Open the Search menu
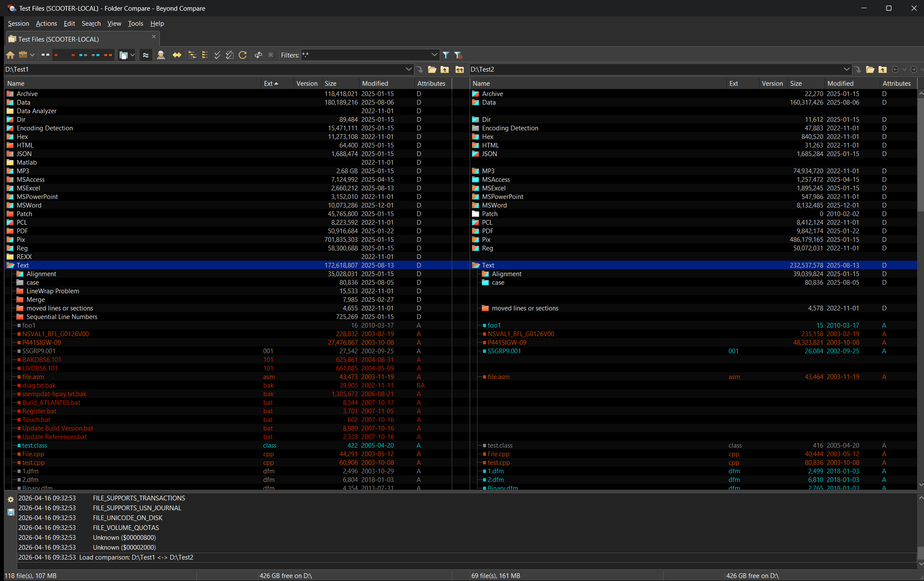The height and width of the screenshot is (581, 924). [91, 24]
